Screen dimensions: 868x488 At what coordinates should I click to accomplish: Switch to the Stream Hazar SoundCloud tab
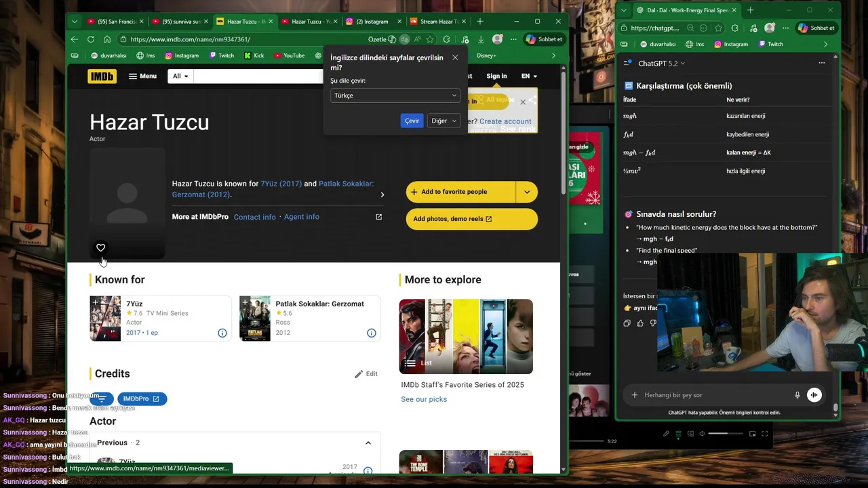click(436, 22)
